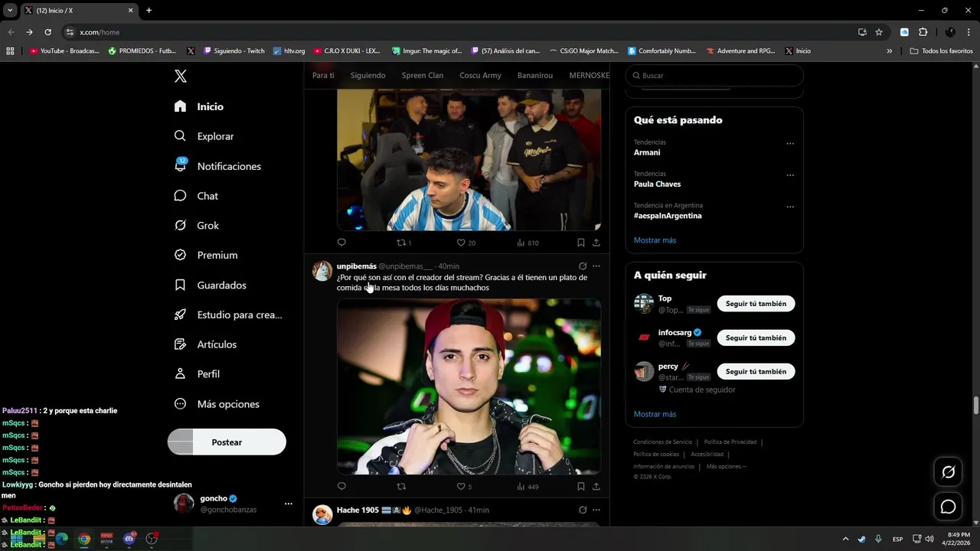Open Grok icon on Hache 1905 post

[583, 510]
